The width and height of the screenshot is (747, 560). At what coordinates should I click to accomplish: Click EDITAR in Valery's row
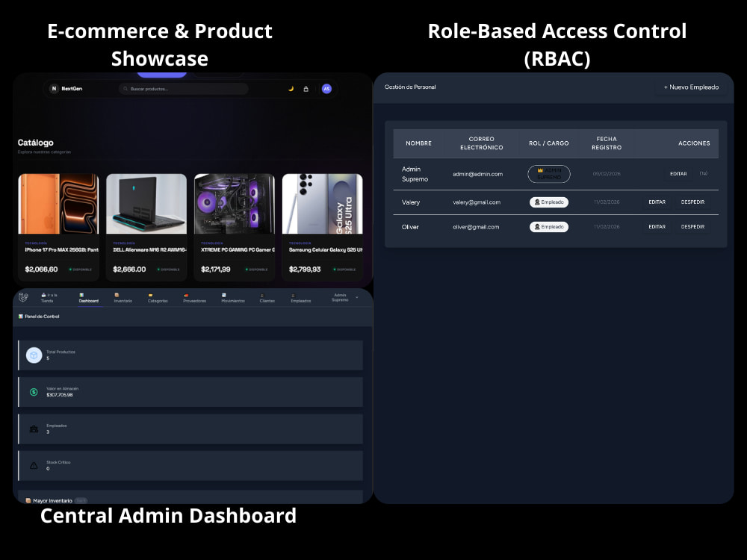[x=657, y=202]
